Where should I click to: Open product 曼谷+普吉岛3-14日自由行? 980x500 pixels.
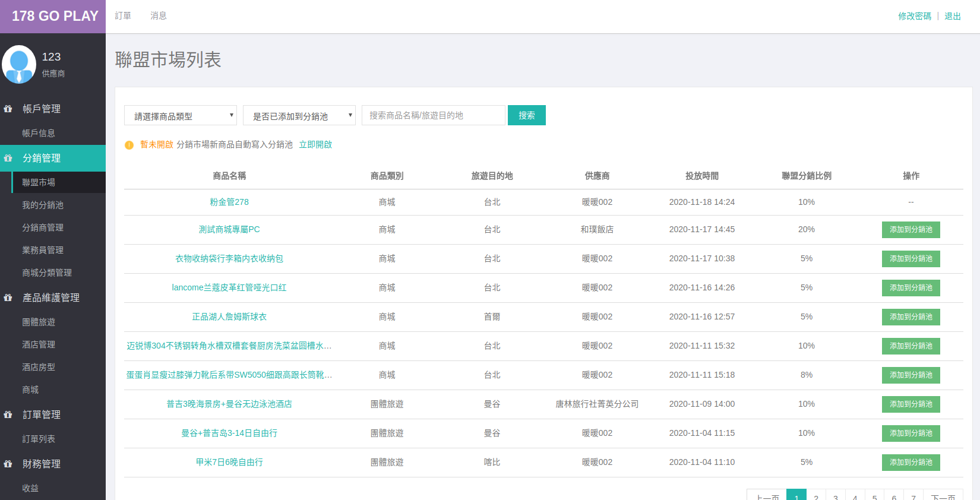click(x=229, y=433)
